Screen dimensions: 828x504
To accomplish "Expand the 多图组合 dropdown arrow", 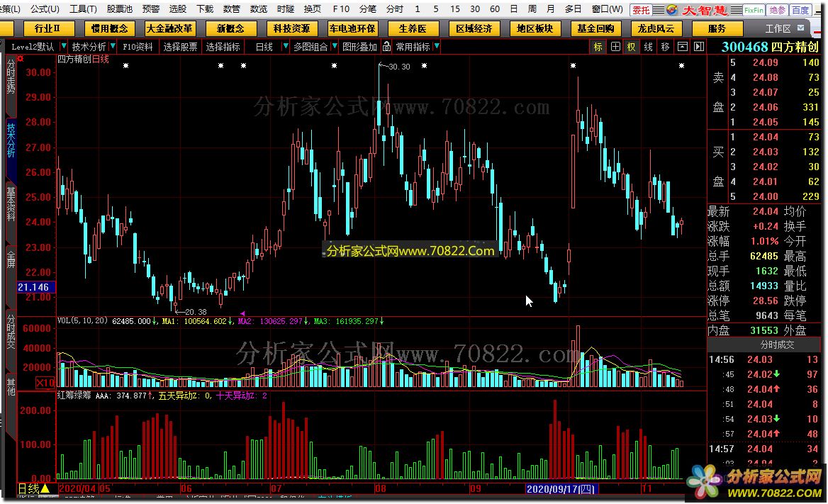I will (335, 47).
